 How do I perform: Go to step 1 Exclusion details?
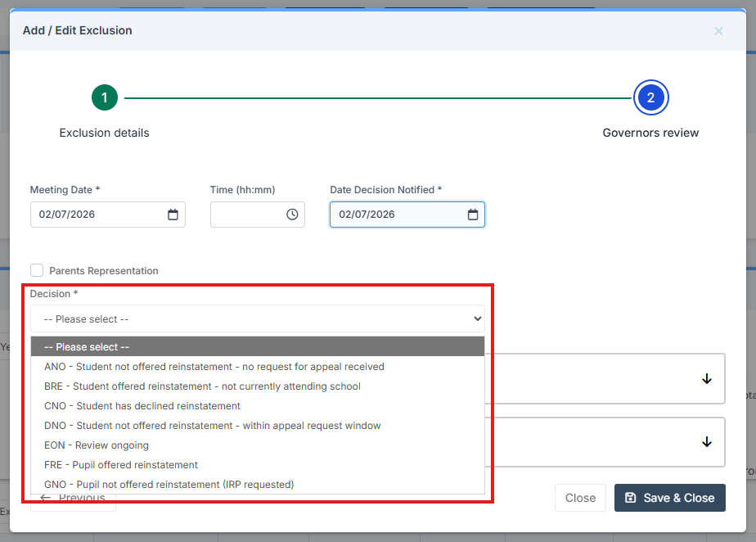105,97
